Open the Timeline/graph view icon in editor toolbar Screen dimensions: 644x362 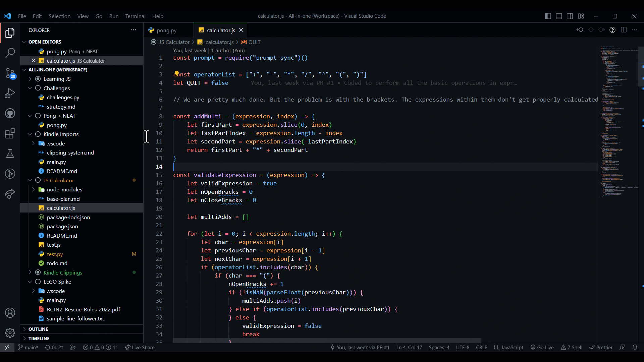pos(613,30)
